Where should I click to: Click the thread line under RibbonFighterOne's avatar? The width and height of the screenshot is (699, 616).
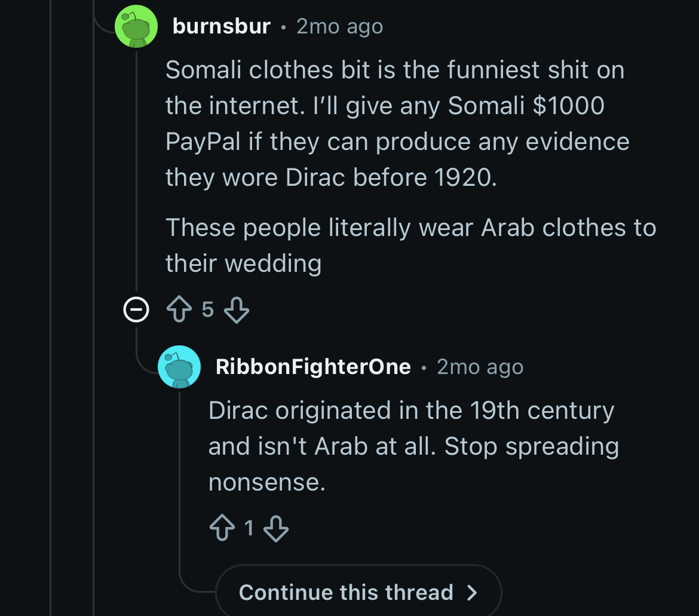point(179,478)
